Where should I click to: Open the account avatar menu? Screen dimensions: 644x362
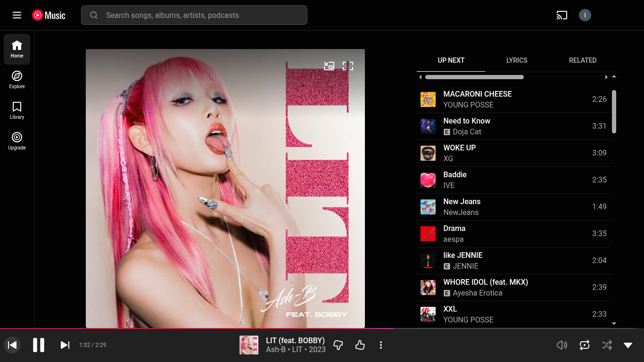585,15
